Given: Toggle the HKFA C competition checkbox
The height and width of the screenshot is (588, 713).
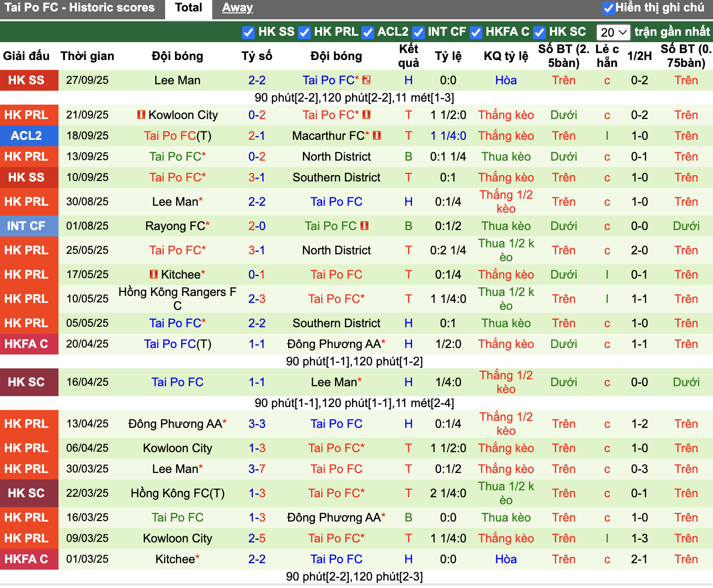Looking at the screenshot, I should pos(476,33).
